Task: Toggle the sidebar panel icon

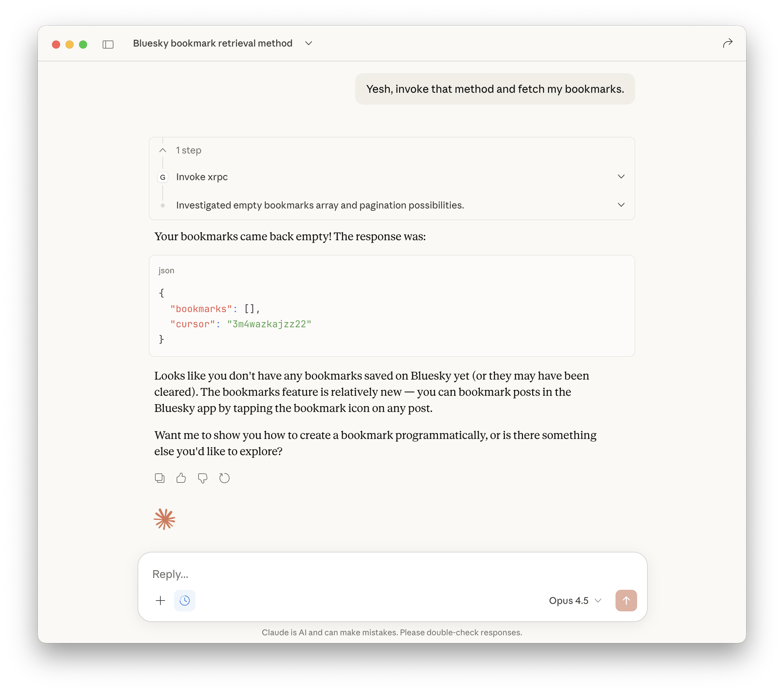Action: [x=108, y=45]
